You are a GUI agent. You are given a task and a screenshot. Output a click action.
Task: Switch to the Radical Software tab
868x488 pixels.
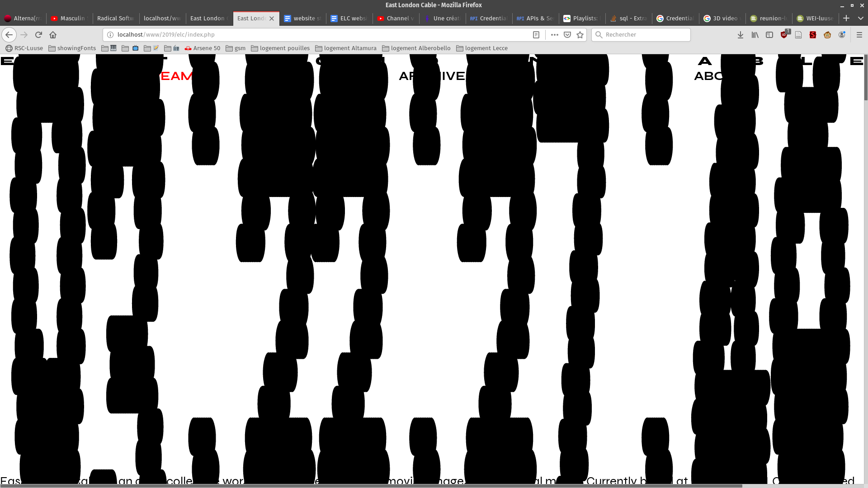(115, 18)
